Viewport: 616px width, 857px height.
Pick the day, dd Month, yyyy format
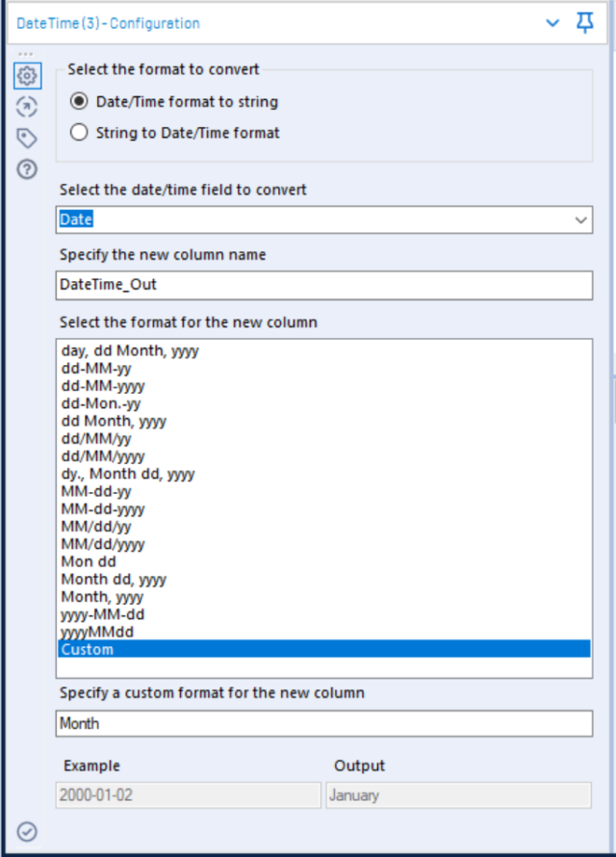(323, 351)
